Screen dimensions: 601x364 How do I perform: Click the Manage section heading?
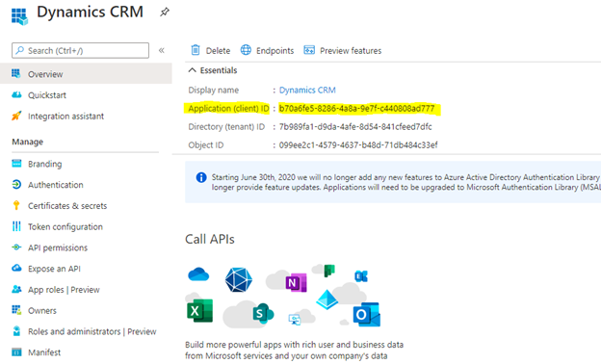pos(28,142)
